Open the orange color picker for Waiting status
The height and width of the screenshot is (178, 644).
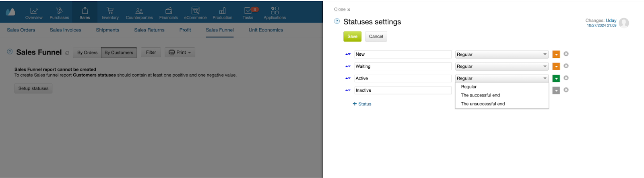(x=556, y=67)
